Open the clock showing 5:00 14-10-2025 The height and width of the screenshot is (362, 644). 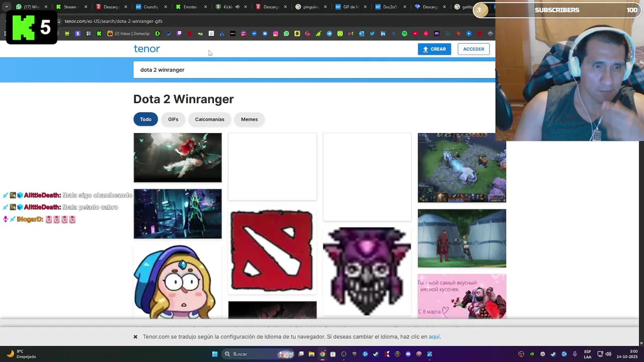pyautogui.click(x=627, y=354)
